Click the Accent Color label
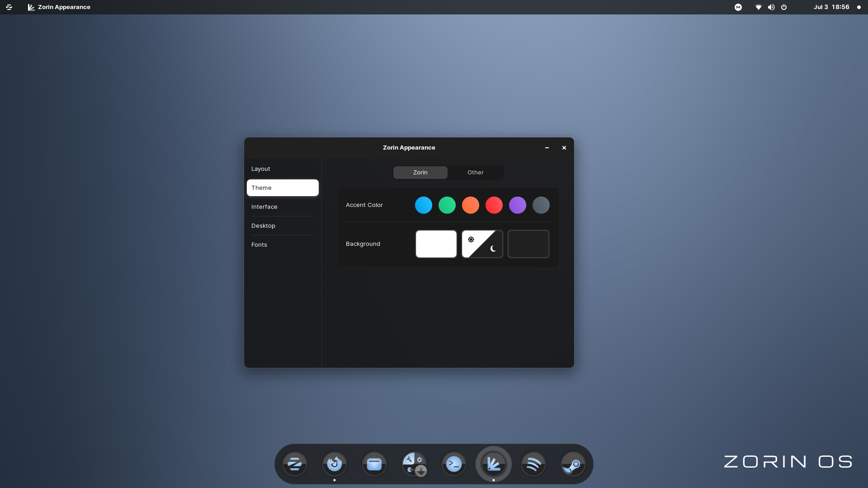This screenshot has height=488, width=868. pyautogui.click(x=364, y=205)
